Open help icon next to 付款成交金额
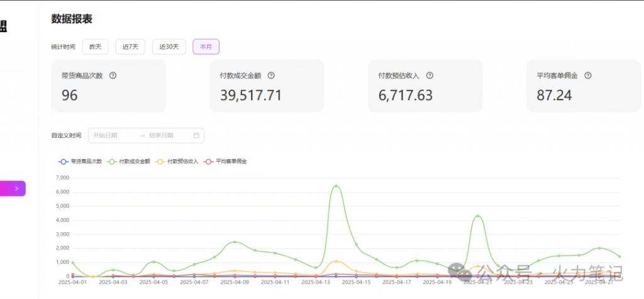This screenshot has height=299, width=644. pos(271,76)
